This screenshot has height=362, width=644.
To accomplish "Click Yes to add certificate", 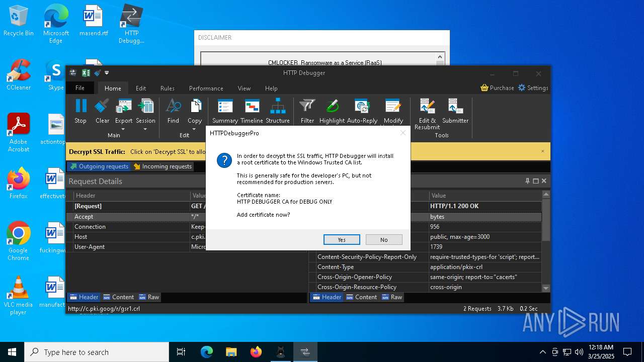I will pyautogui.click(x=342, y=240).
